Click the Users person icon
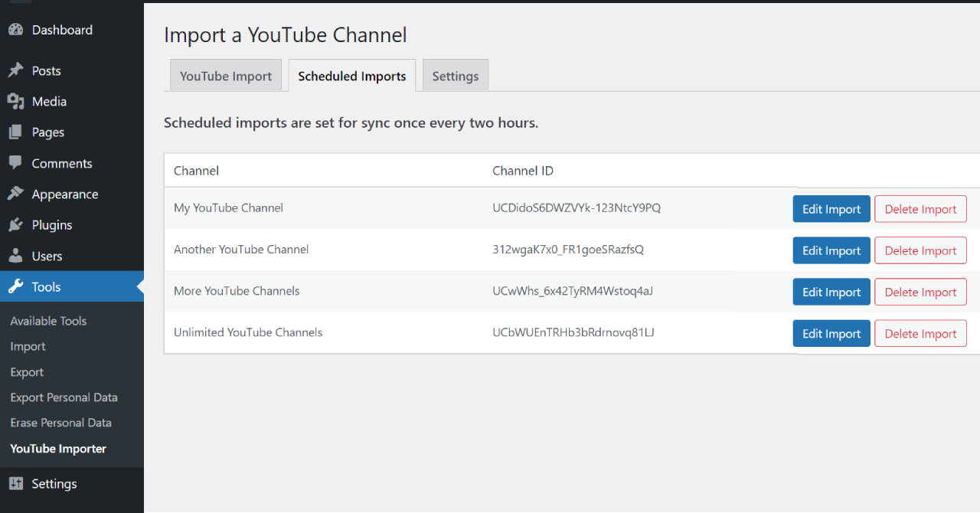Viewport: 980px width, 513px height. (x=15, y=256)
